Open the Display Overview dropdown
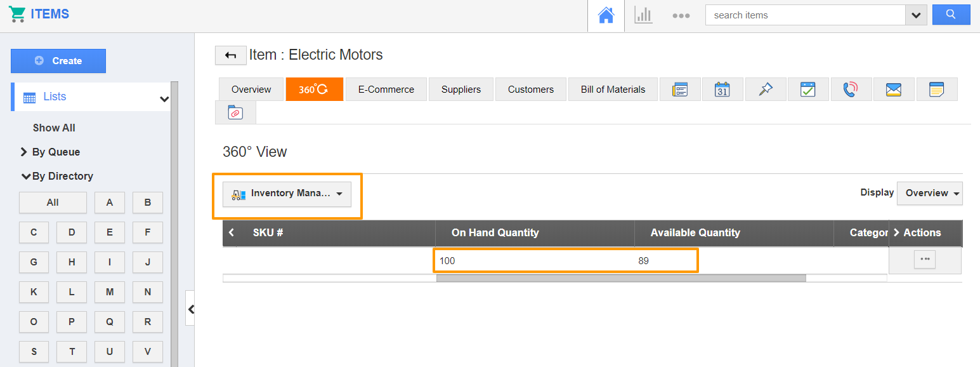The width and height of the screenshot is (980, 367). (929, 192)
